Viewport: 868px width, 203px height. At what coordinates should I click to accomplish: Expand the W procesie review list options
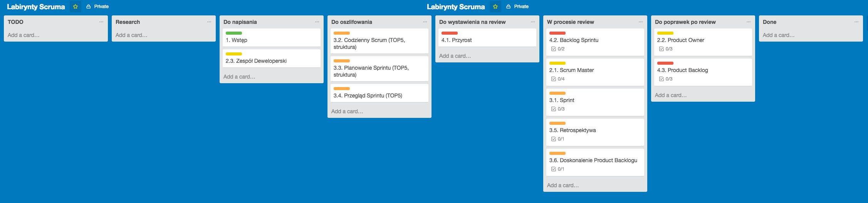[640, 22]
